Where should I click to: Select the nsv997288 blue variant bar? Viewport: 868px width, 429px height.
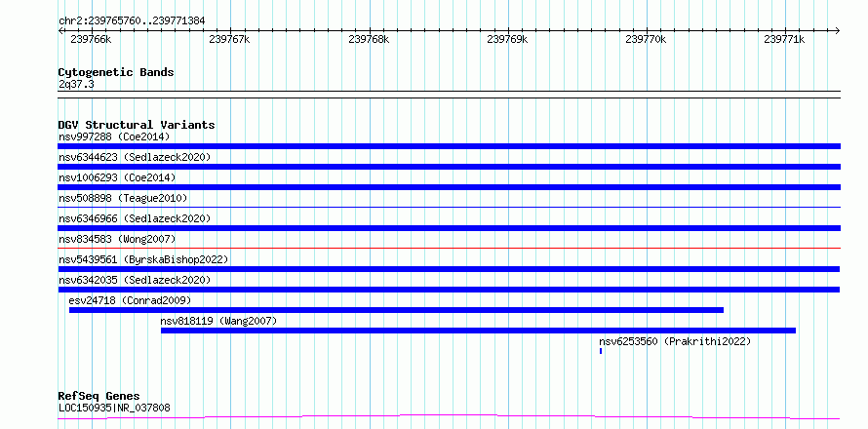click(449, 146)
